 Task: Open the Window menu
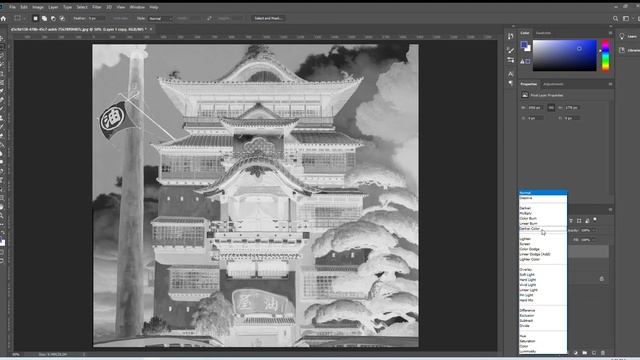(137, 7)
